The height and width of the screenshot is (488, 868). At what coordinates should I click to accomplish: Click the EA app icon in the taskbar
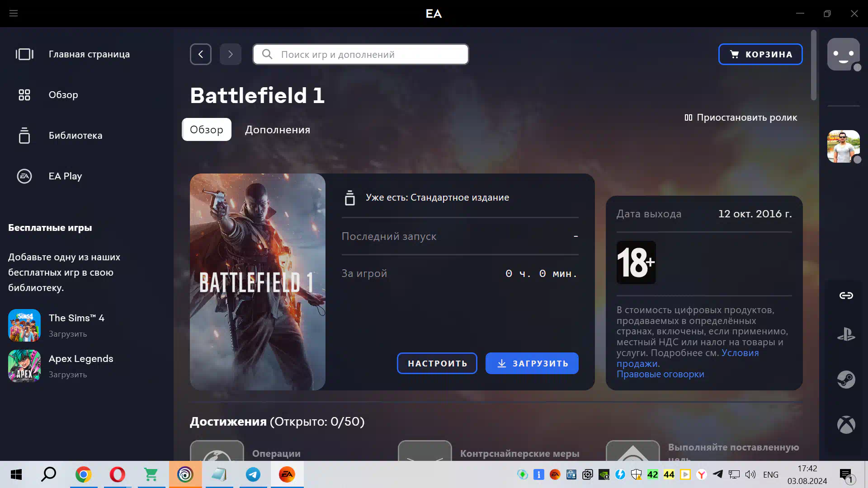click(x=287, y=474)
